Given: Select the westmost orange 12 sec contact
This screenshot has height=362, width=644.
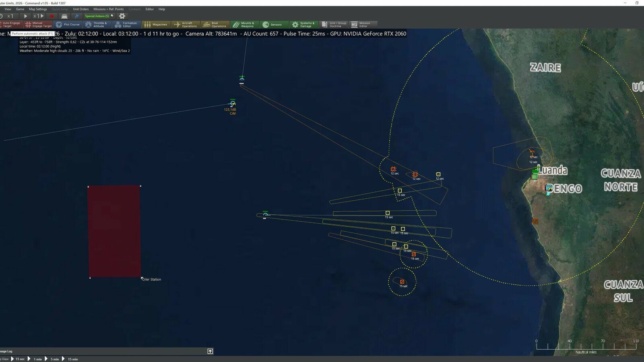Looking at the screenshot, I should coord(393,169).
